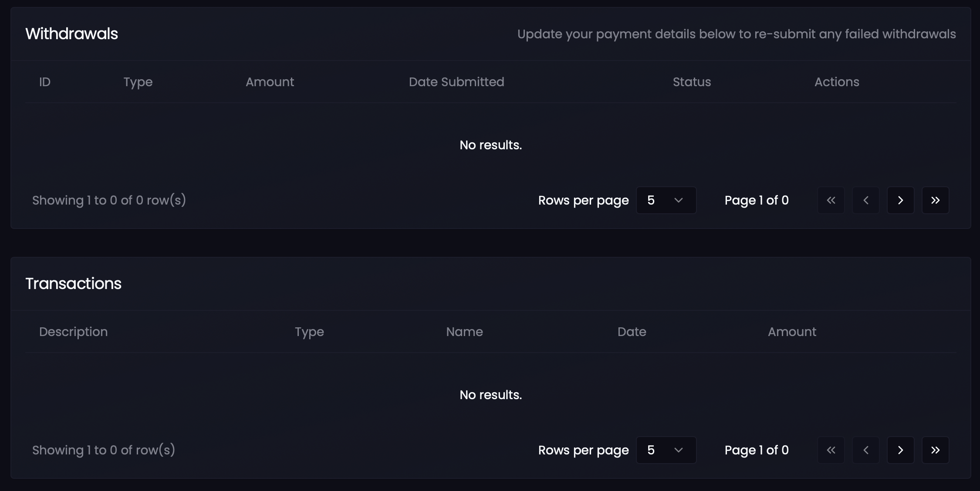Jump to last page of Transactions table
The width and height of the screenshot is (980, 491).
[935, 450]
